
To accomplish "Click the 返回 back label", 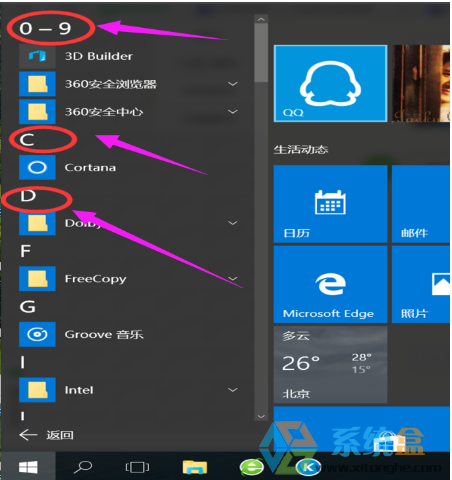I will coord(60,435).
